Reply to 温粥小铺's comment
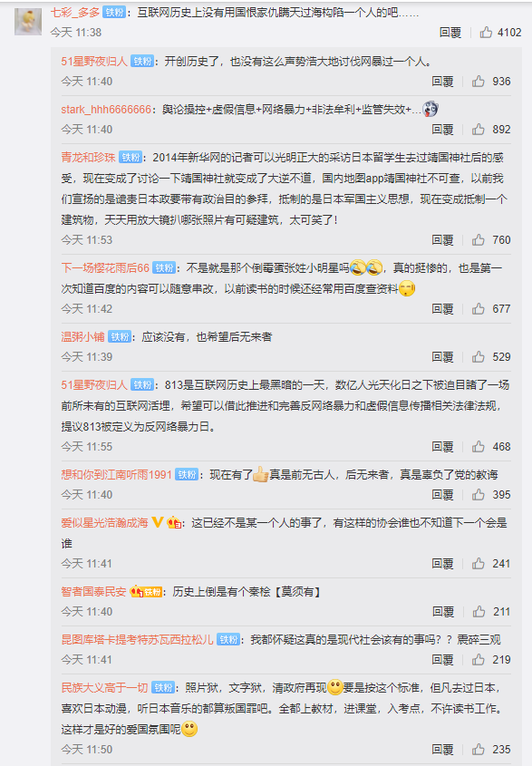This screenshot has width=532, height=766. (442, 356)
